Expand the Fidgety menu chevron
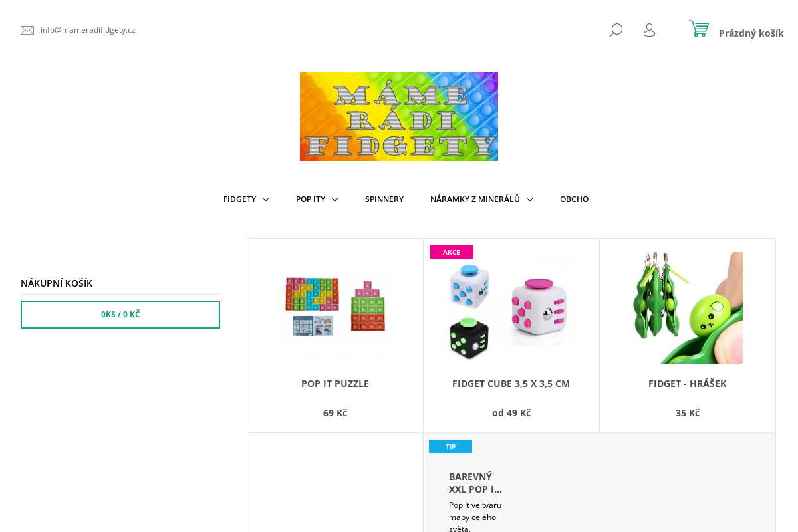798x532 pixels. [266, 199]
